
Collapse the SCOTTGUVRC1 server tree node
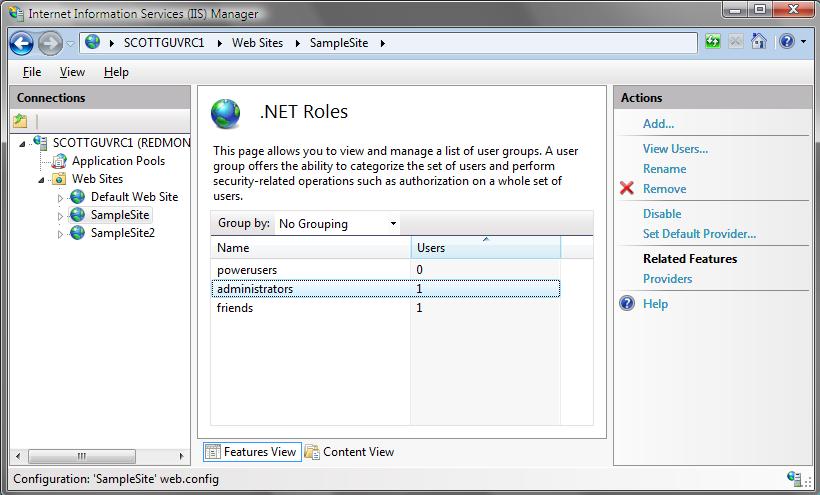[x=22, y=143]
